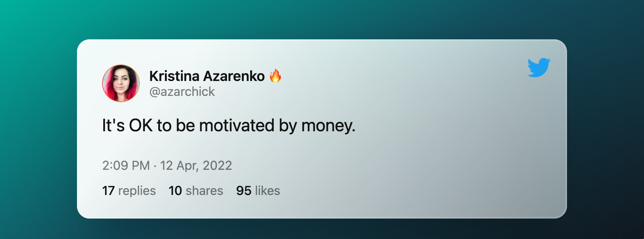644x239 pixels.
Task: Select the "shares" label text
Action: (204, 191)
